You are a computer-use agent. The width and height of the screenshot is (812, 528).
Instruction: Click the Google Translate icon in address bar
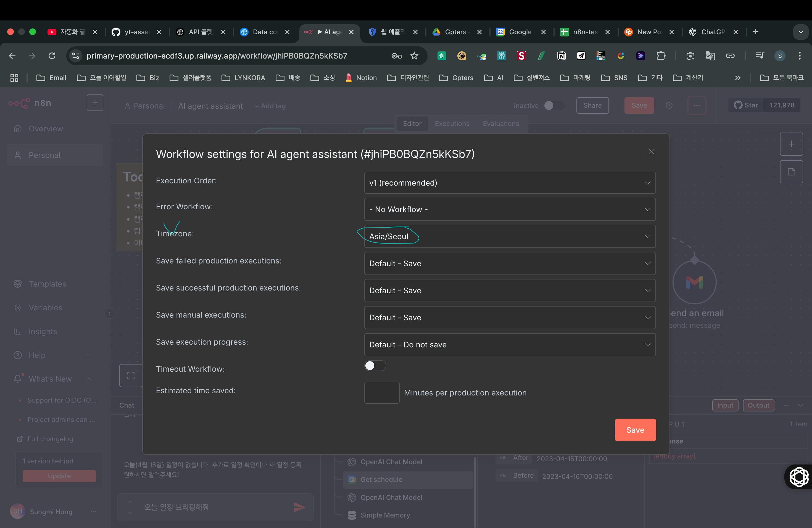click(710, 56)
